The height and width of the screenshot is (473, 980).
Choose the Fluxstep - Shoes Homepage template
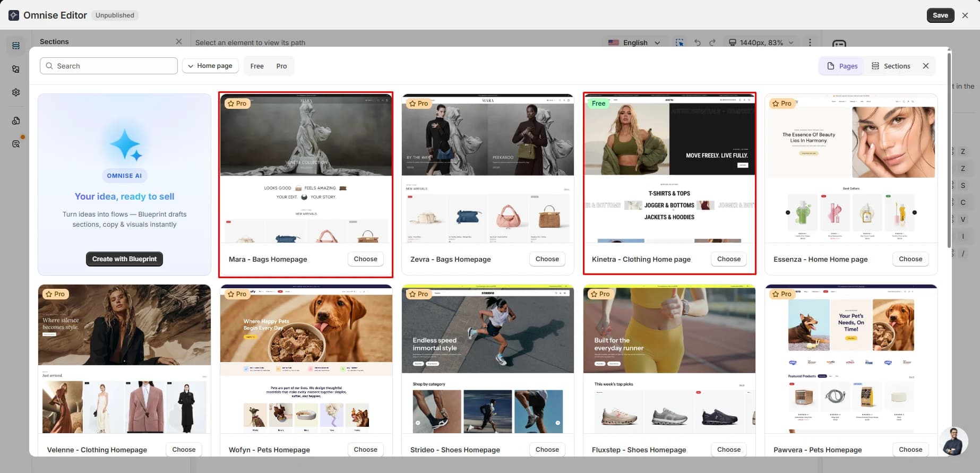tap(728, 449)
